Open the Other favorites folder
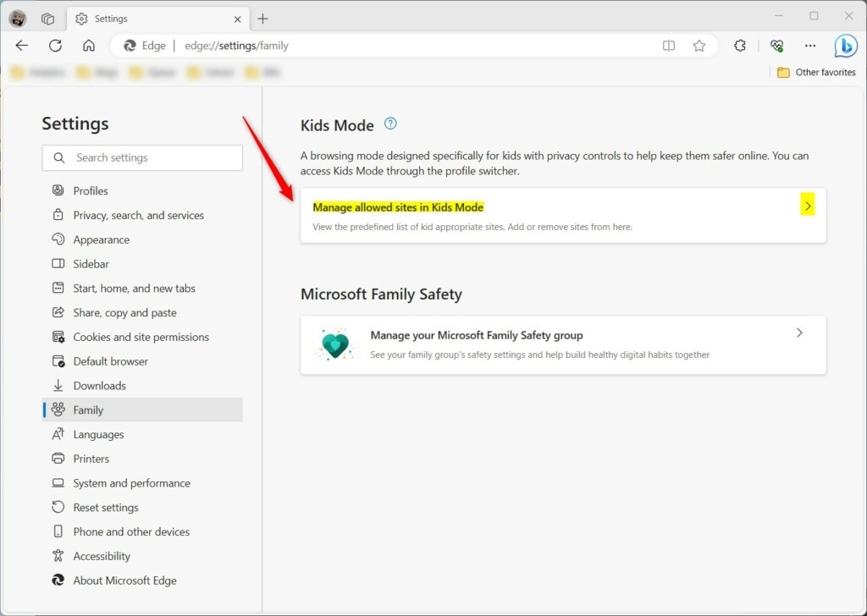867x616 pixels. [x=816, y=73]
